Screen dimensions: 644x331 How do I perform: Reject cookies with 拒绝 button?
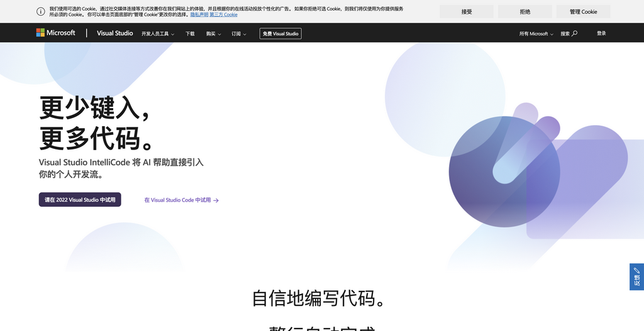525,11
